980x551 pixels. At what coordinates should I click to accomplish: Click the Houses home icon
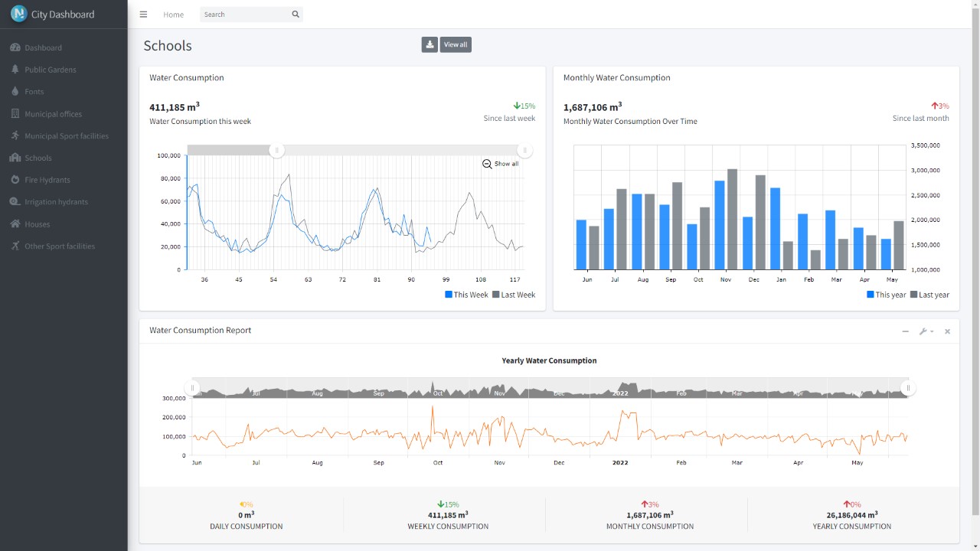coord(15,224)
